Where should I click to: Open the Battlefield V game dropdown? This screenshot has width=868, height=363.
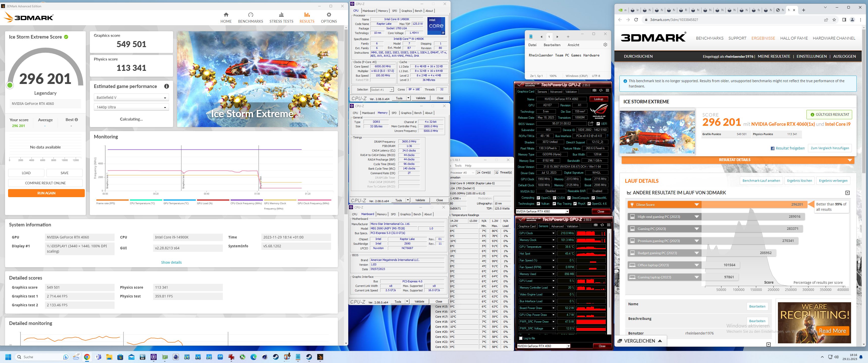coord(131,98)
